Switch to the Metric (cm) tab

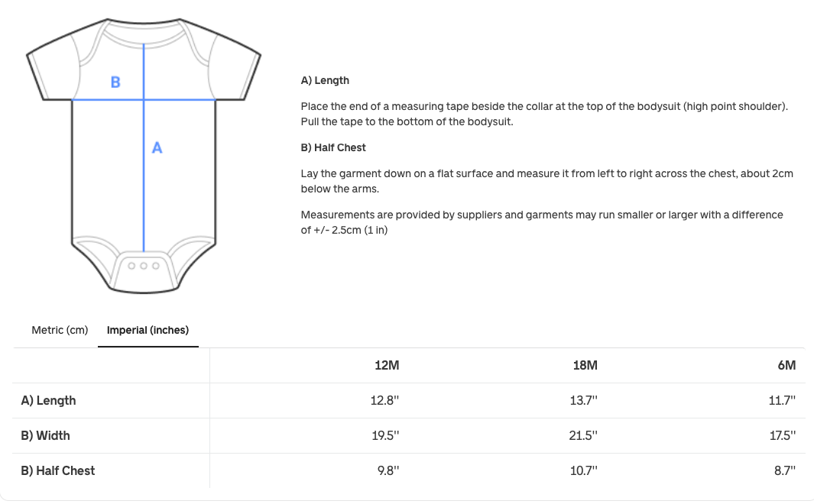pyautogui.click(x=59, y=330)
